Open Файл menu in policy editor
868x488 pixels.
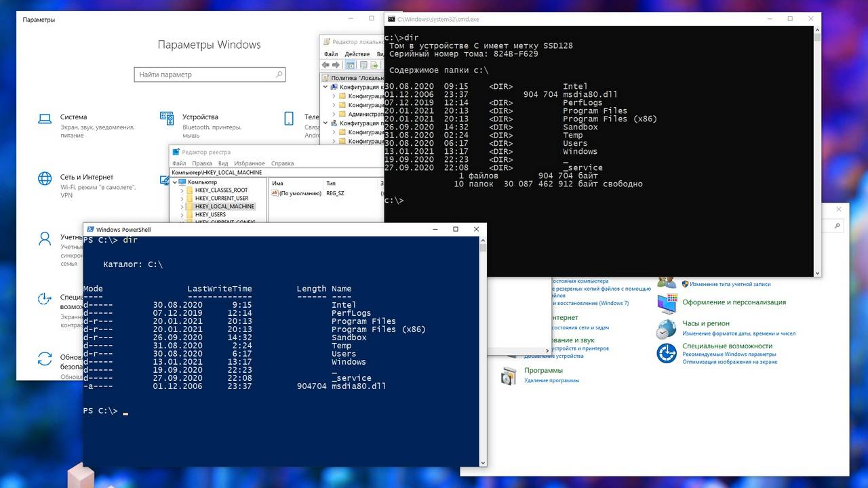(x=331, y=54)
